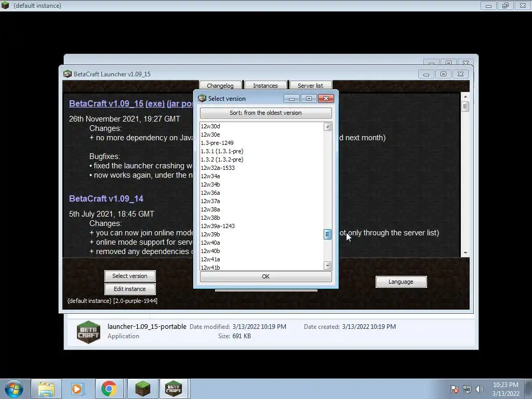This screenshot has width=532, height=399.
Task: Minimize the default instance window
Action: [488, 5]
